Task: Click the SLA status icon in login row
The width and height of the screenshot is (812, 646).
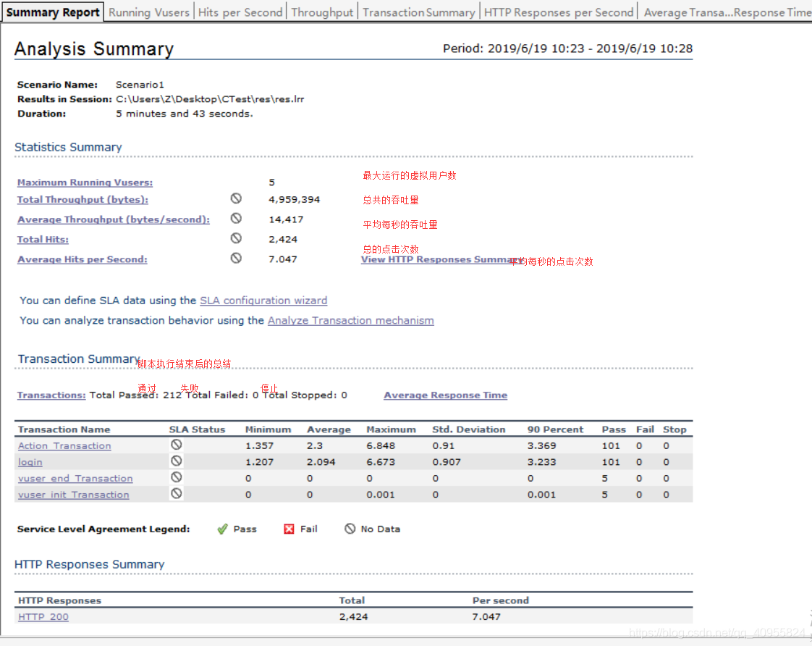Action: 176,461
